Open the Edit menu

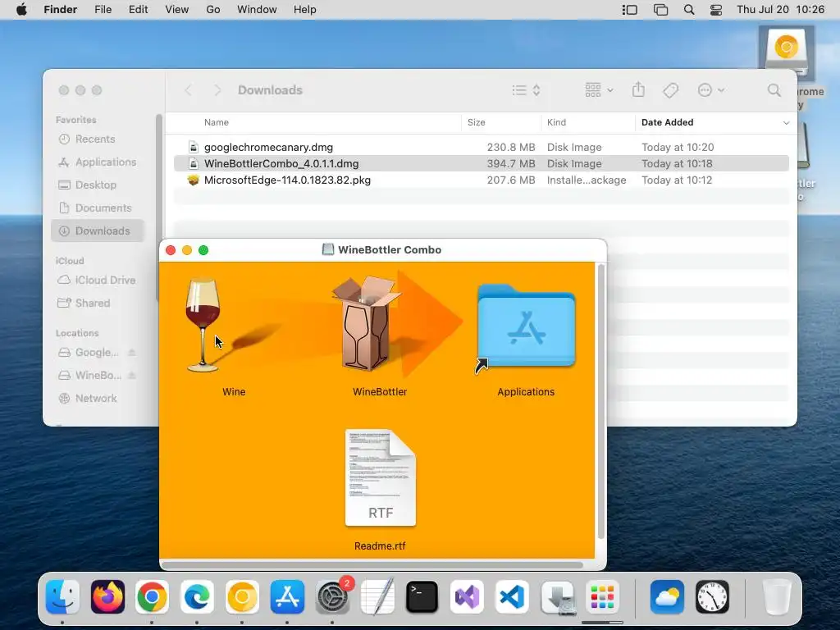coord(138,10)
